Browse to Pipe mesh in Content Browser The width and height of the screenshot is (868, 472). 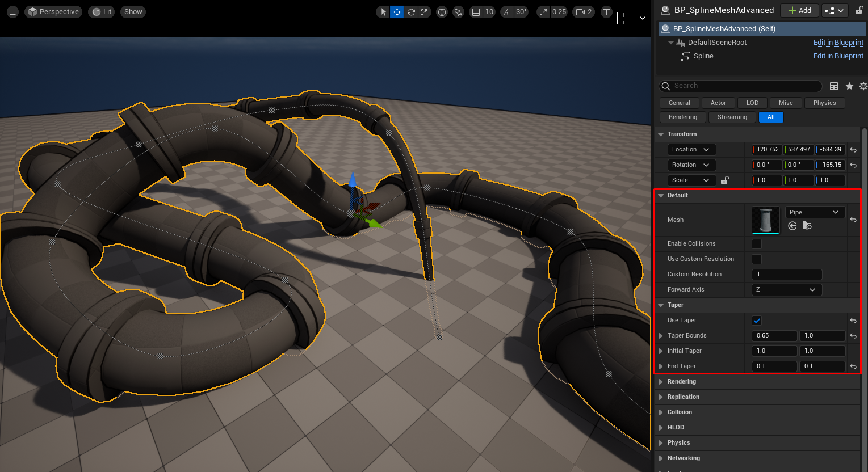(807, 226)
